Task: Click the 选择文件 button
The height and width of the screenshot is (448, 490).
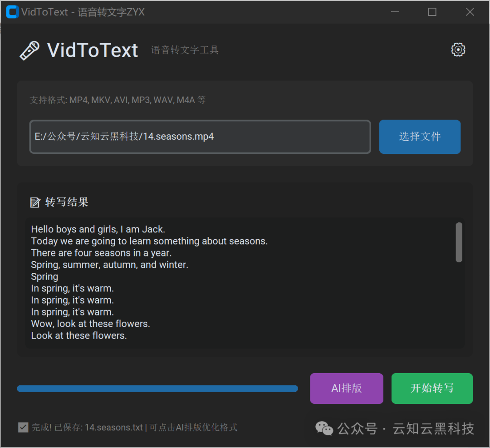Action: (420, 137)
